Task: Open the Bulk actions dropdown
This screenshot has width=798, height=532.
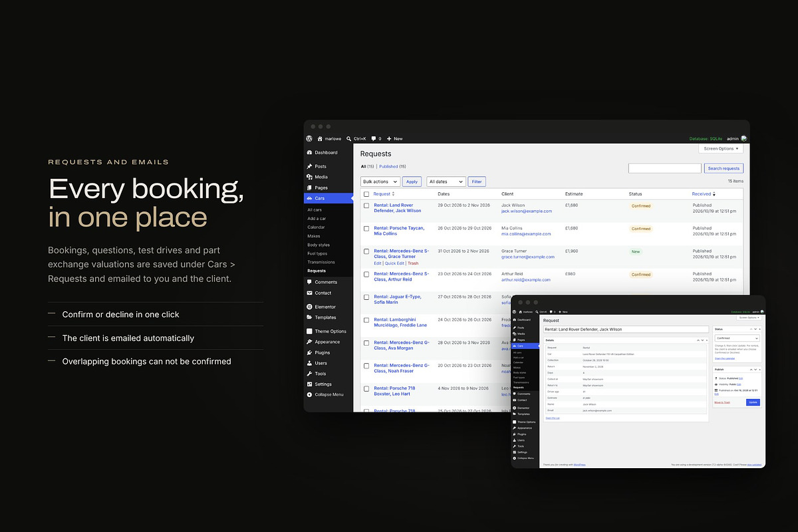Action: (380, 182)
